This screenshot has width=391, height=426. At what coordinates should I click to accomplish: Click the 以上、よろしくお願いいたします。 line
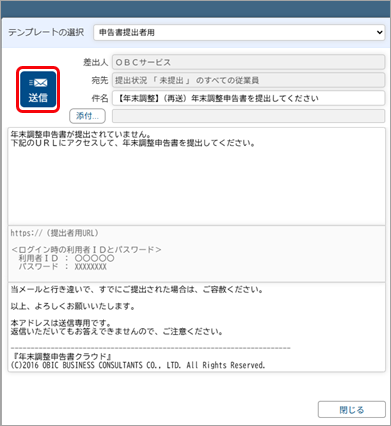[x=73, y=306]
